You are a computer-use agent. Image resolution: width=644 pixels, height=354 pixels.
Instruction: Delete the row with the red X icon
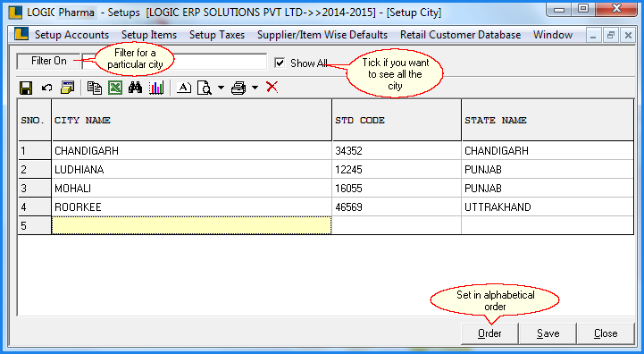[272, 88]
